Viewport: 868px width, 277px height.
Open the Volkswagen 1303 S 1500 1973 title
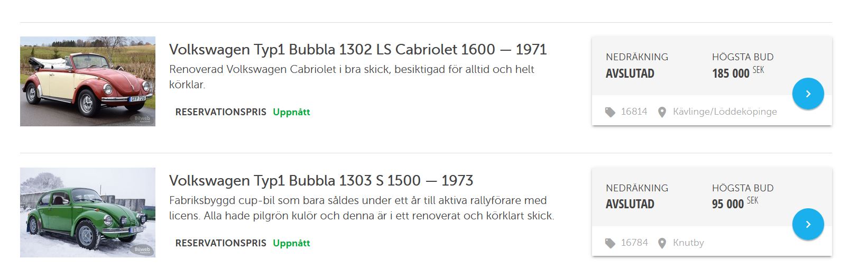[321, 181]
